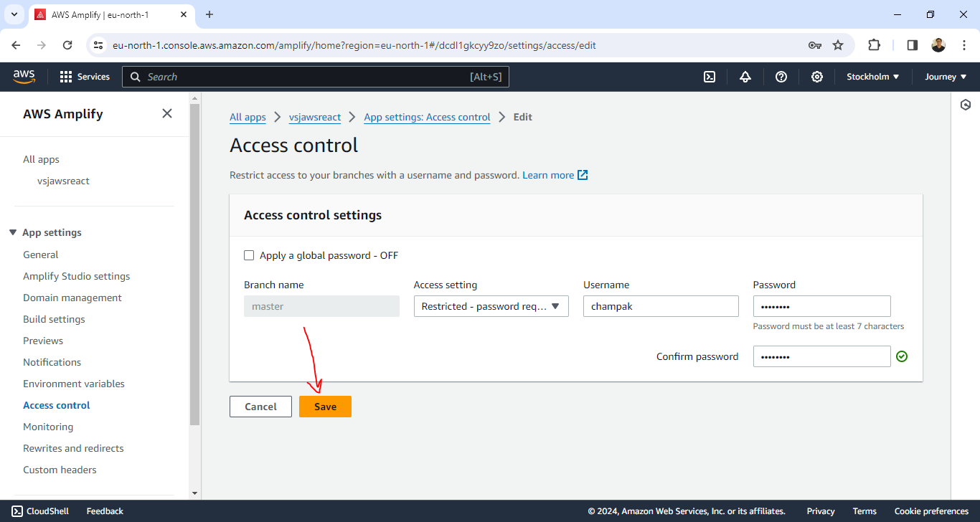Open the AWS settings gear icon
The image size is (980, 522).
pos(817,77)
